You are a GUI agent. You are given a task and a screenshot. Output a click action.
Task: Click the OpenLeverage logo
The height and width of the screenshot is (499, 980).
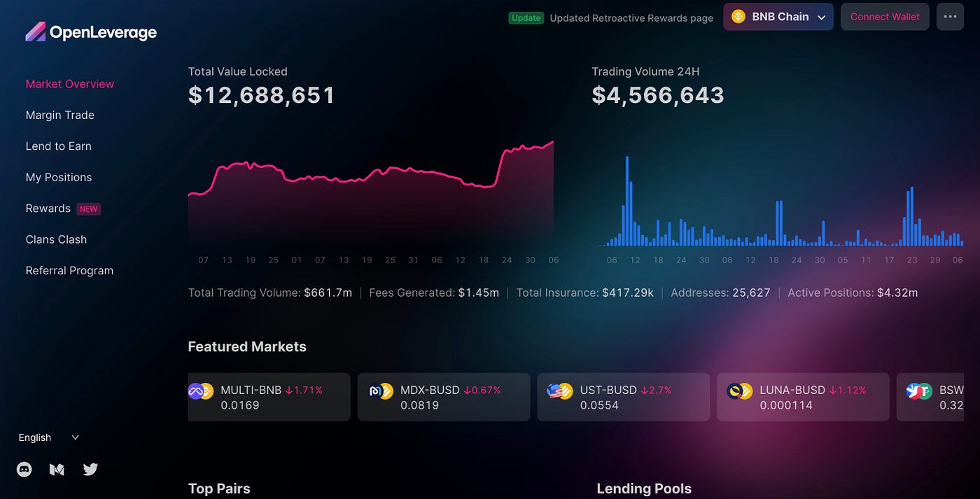tap(90, 31)
